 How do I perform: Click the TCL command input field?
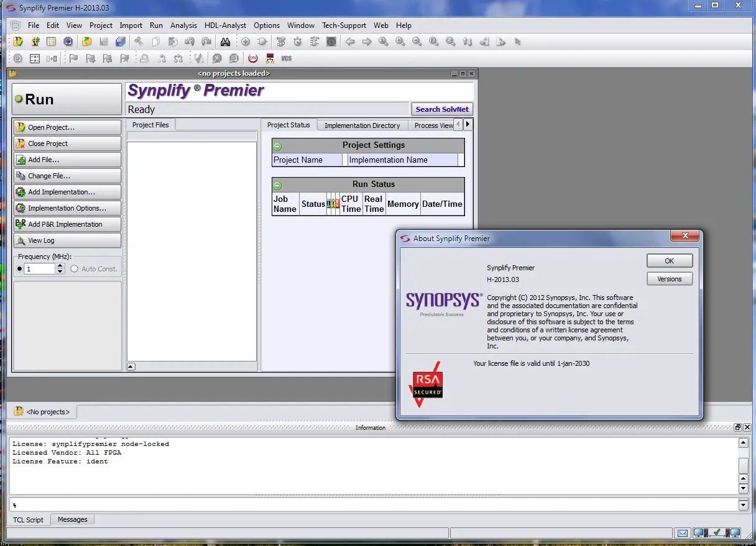pyautogui.click(x=374, y=506)
